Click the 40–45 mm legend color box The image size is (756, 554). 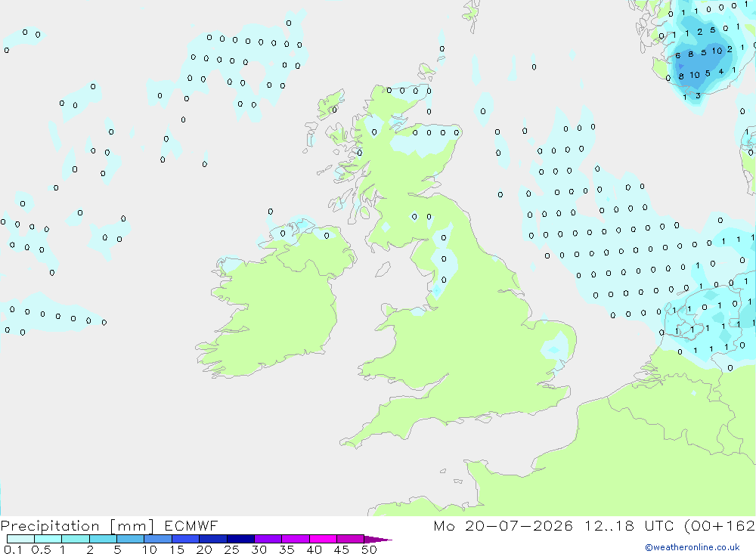click(x=323, y=539)
